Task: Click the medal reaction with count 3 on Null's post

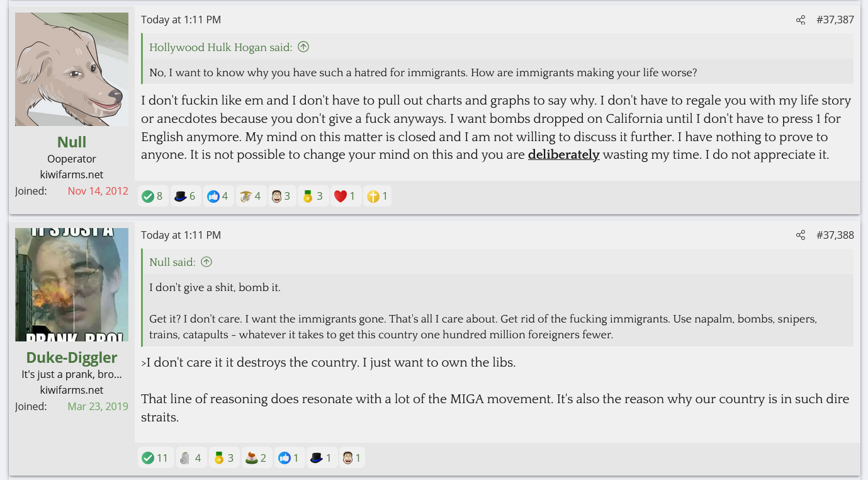Action: point(313,197)
